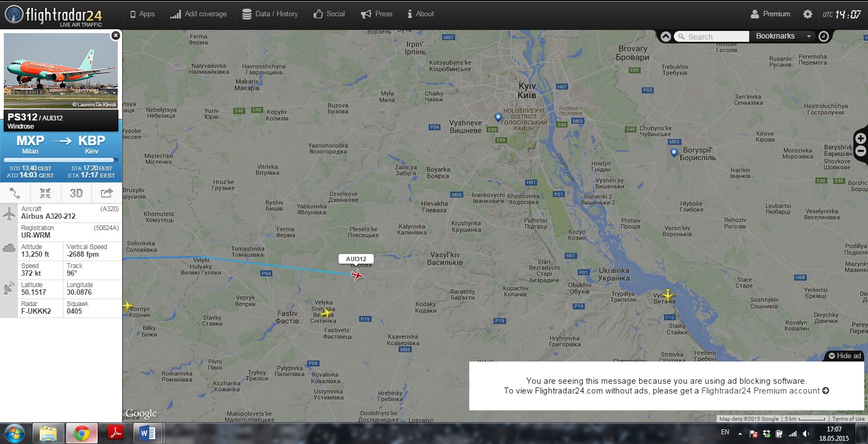Expand the Bookmarks dropdown arrow

coord(809,36)
